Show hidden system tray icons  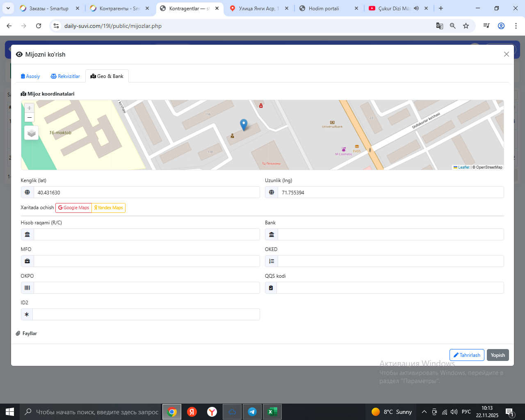click(424, 412)
